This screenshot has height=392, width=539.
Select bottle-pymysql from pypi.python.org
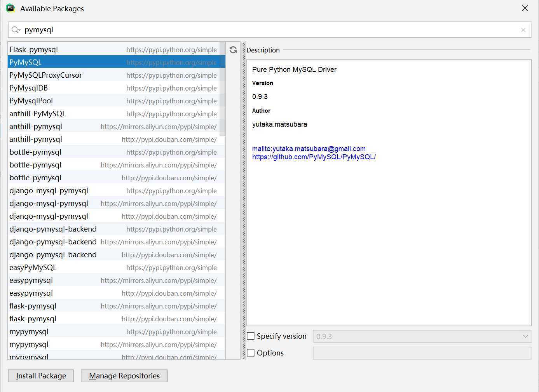(117, 152)
